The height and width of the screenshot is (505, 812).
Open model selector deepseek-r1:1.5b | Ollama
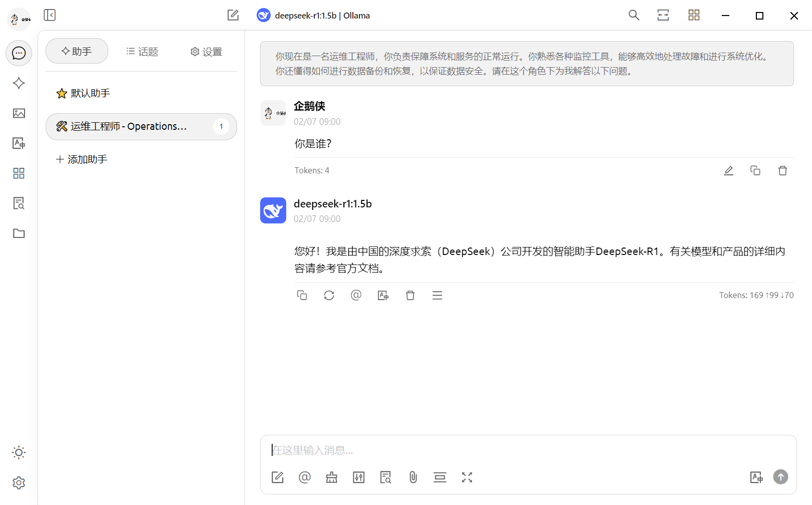pos(313,16)
